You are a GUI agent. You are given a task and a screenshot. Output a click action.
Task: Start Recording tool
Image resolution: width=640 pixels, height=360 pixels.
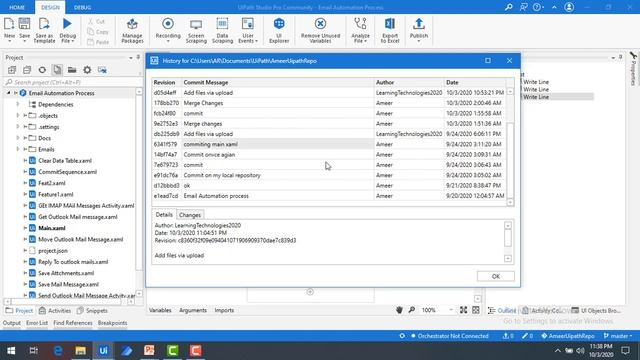[168, 29]
